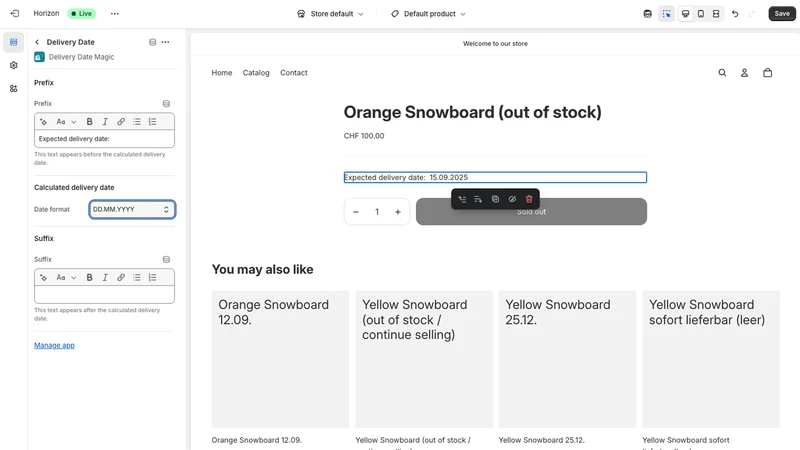This screenshot has height=450, width=800.
Task: Open the search icon in store header
Action: point(722,73)
